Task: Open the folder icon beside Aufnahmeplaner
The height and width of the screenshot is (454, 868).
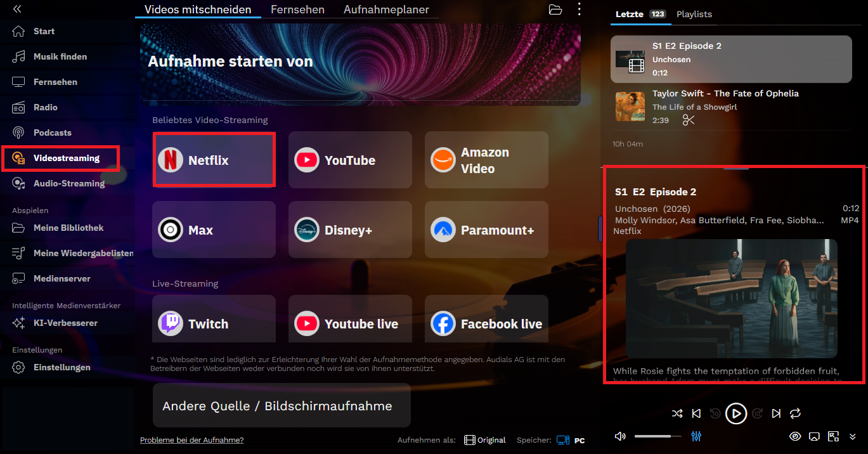Action: coord(555,10)
